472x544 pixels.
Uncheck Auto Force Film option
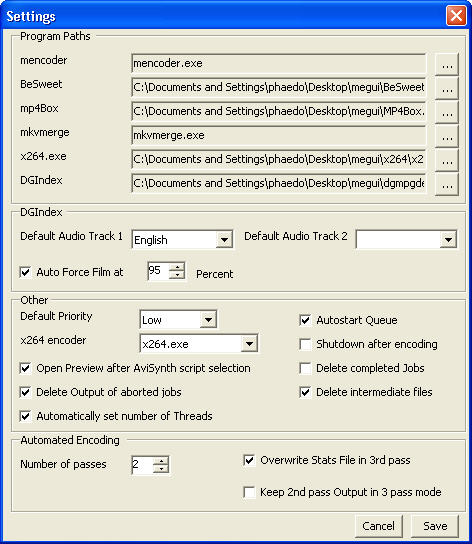pyautogui.click(x=25, y=272)
